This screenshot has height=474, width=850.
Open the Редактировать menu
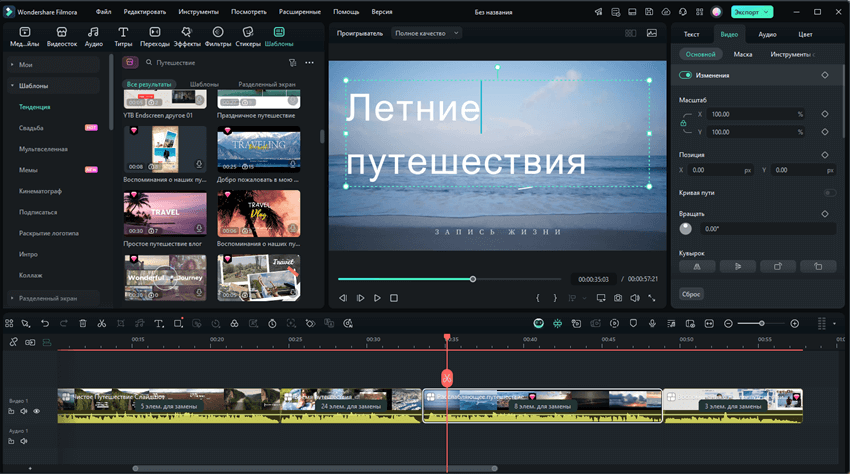(x=145, y=12)
